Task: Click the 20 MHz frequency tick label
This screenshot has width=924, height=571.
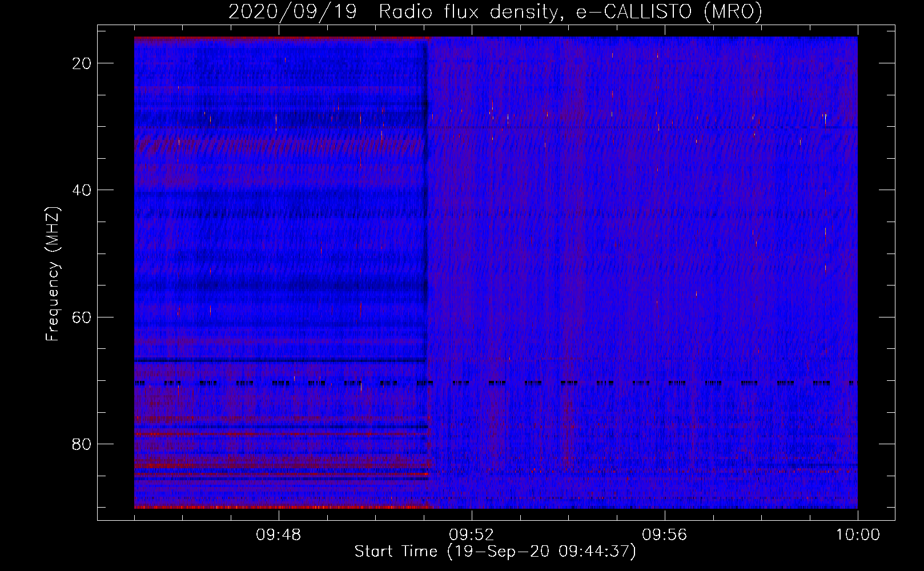Action: click(82, 63)
